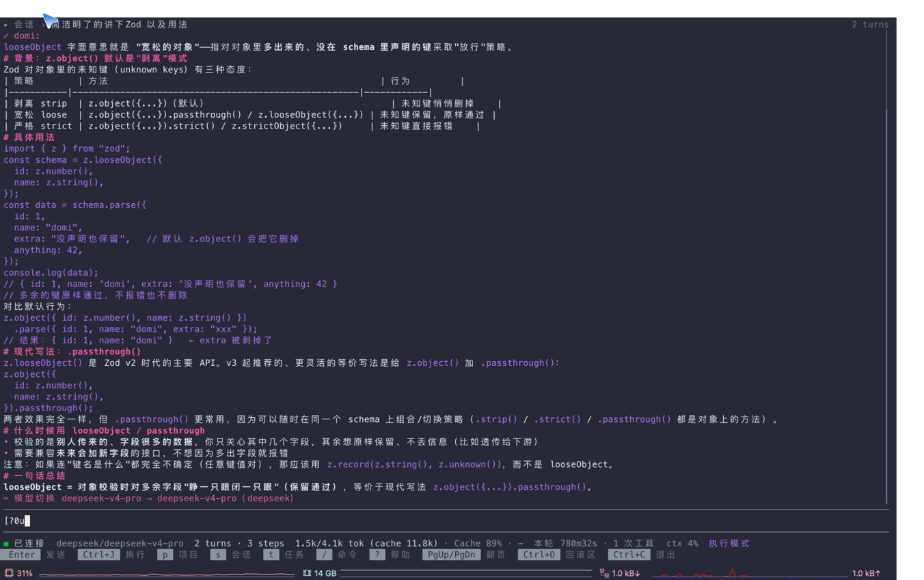Screen dimensions: 924x580
Task: Open 命令 via the / key hint
Action: [x=337, y=555]
